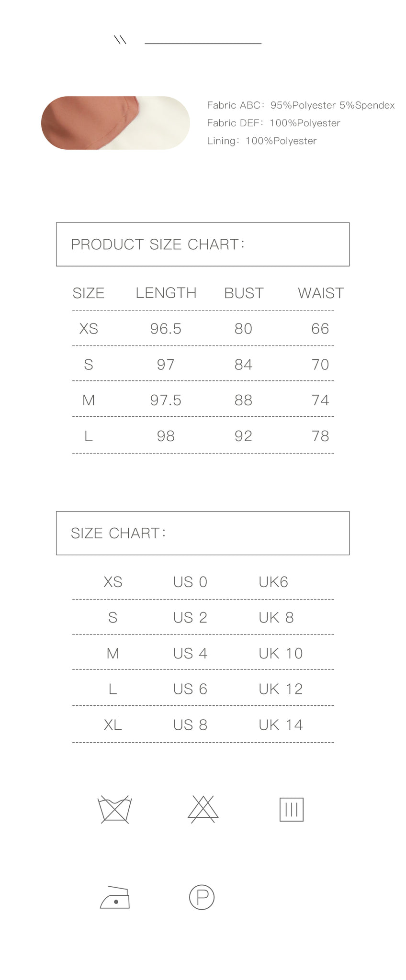Click the circled P dry-clean icon

point(202,897)
